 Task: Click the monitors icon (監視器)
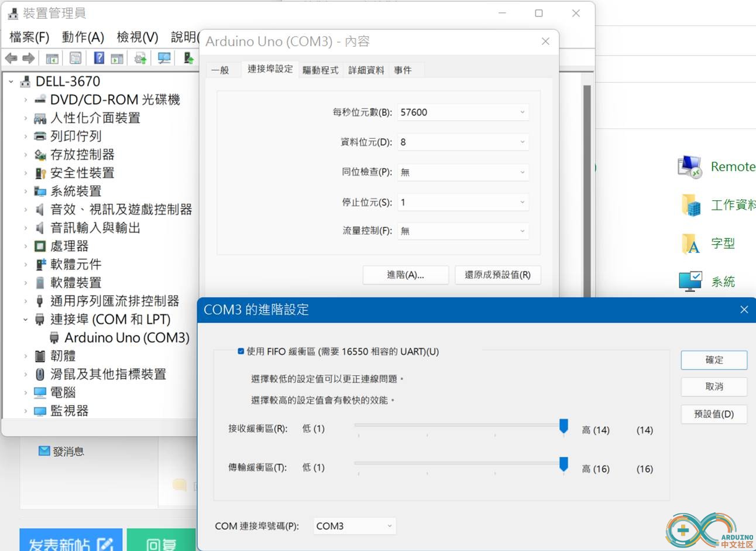tap(40, 411)
